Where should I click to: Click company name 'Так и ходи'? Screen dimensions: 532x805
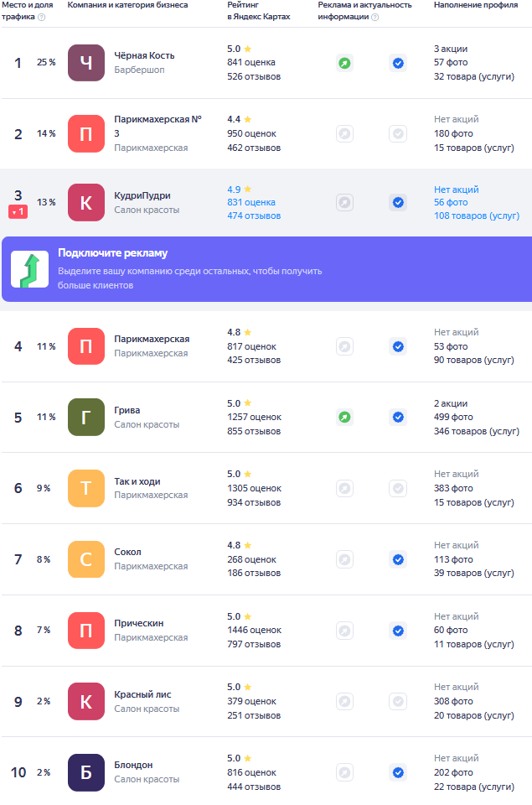(x=137, y=481)
